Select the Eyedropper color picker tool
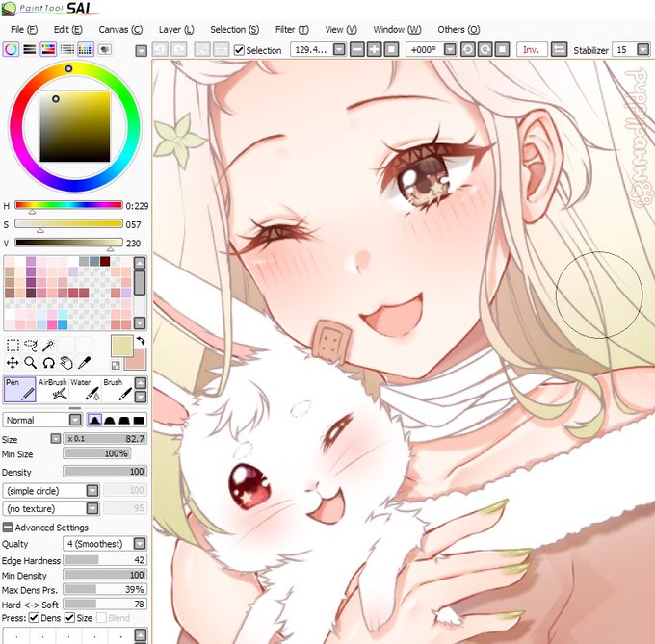655x644 pixels. 85,363
